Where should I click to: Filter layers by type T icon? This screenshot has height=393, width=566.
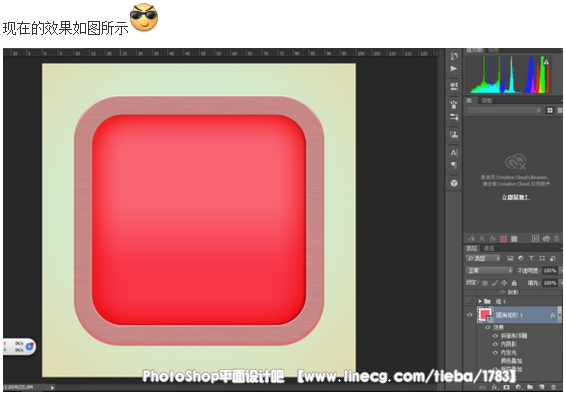click(x=531, y=258)
